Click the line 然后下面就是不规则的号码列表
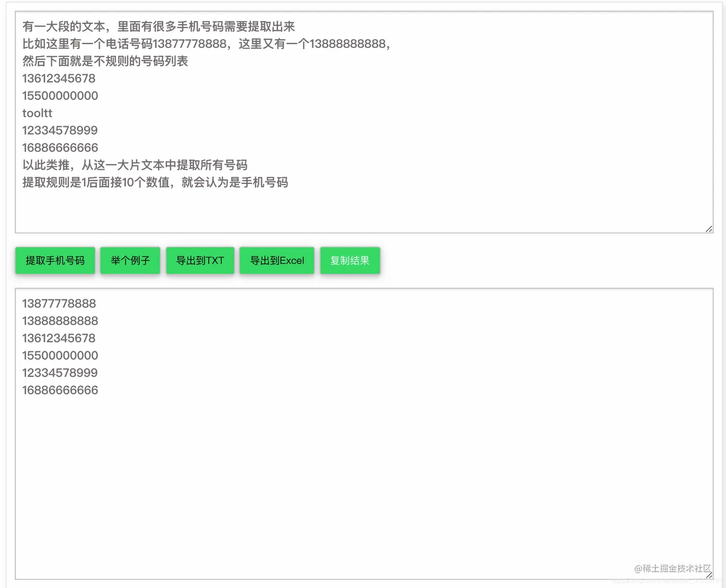The width and height of the screenshot is (726, 588). (105, 61)
